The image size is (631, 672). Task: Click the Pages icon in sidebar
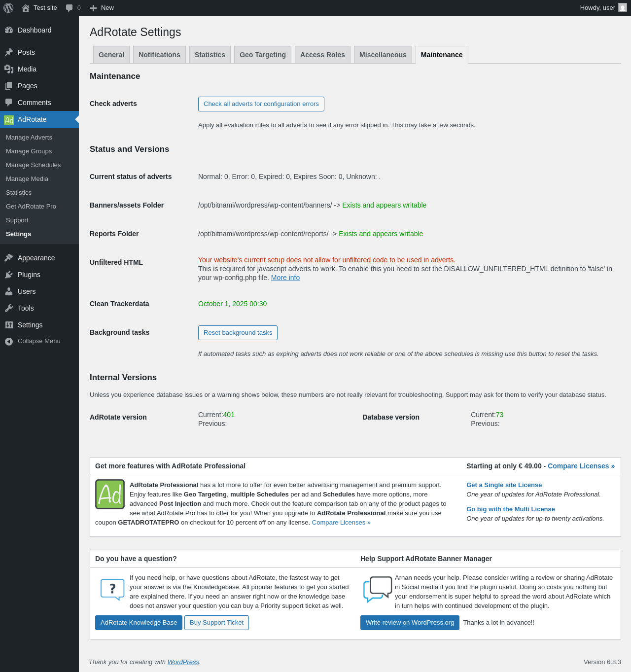click(x=9, y=86)
